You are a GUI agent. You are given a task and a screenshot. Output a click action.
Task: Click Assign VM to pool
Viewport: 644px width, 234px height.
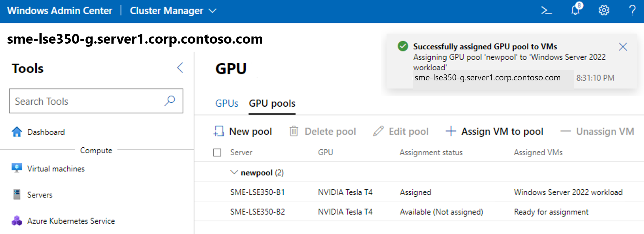click(x=494, y=131)
